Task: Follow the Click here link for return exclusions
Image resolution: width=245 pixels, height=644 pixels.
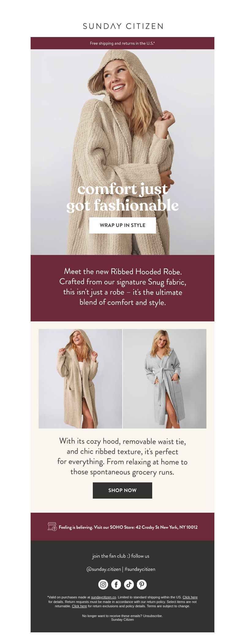Action: point(79,606)
